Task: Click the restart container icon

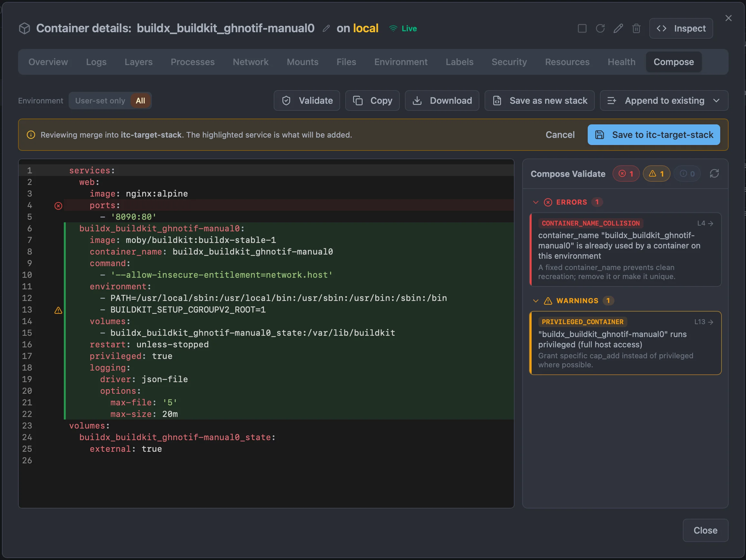Action: [x=600, y=28]
